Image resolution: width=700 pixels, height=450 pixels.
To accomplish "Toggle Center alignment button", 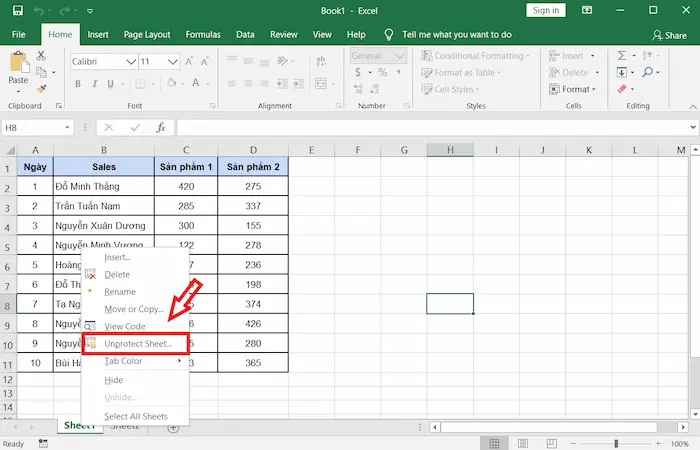I will [x=248, y=83].
